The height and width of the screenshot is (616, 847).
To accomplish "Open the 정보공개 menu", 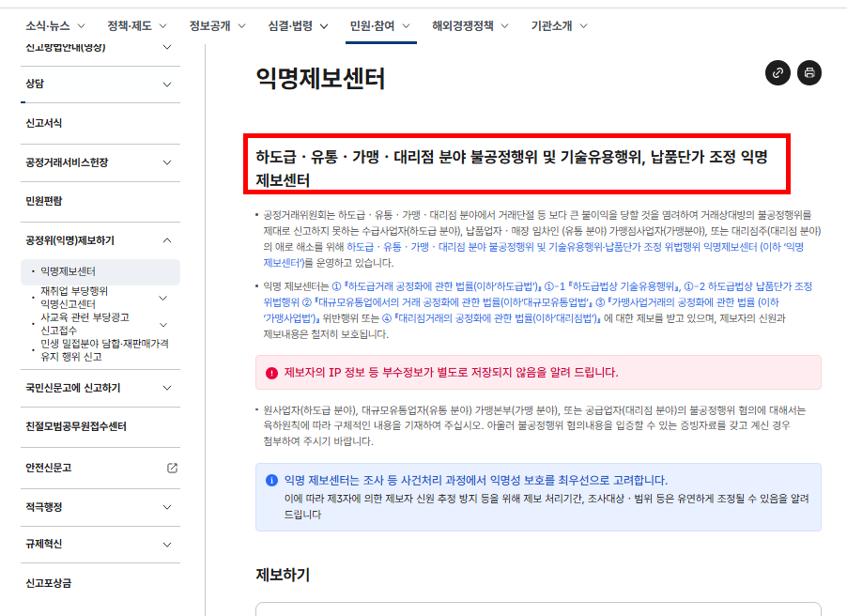I will [x=217, y=26].
